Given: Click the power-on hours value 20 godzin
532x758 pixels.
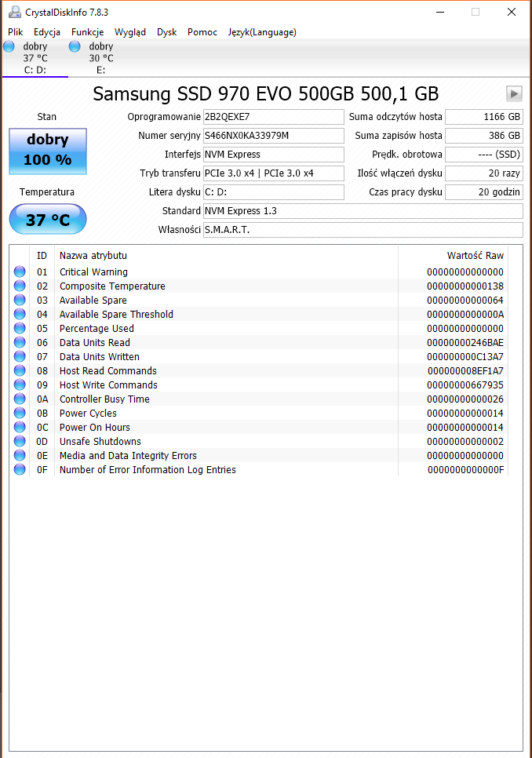Looking at the screenshot, I should pyautogui.click(x=483, y=192).
